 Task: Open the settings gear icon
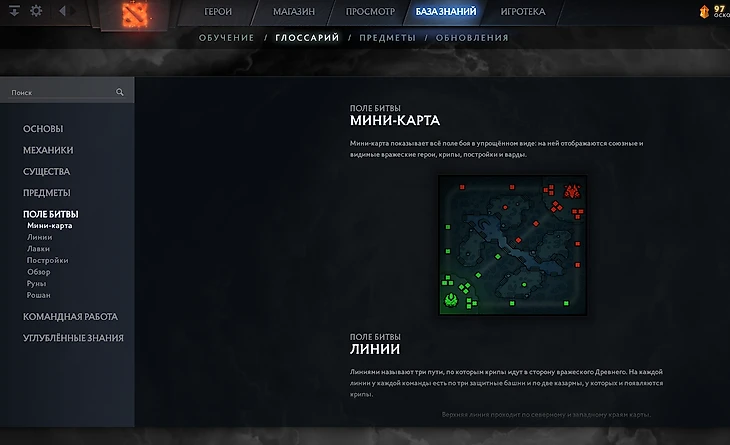pyautogui.click(x=36, y=11)
